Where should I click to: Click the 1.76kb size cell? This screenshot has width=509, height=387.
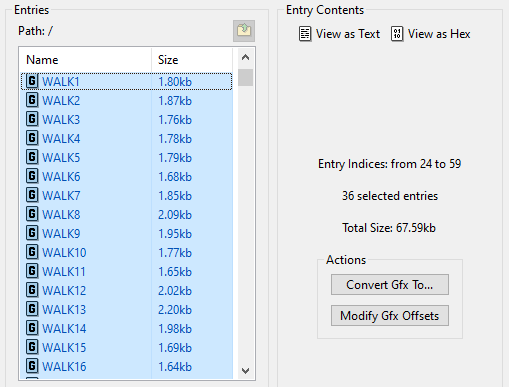click(x=175, y=120)
